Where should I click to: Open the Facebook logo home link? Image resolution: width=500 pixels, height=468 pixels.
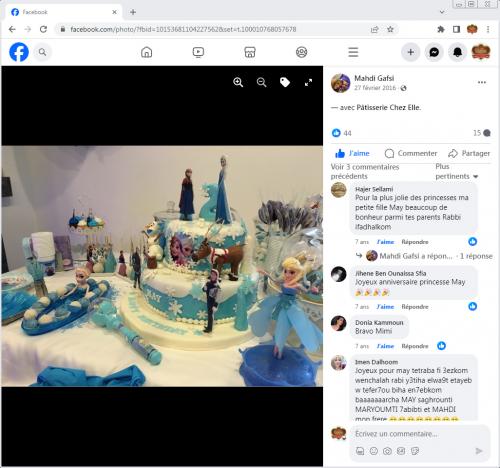pyautogui.click(x=19, y=52)
